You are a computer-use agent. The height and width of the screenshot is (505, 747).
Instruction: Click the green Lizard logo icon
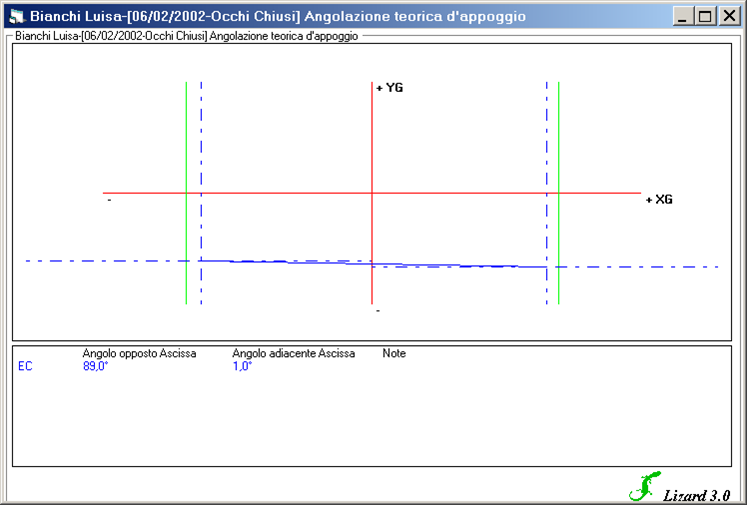[x=644, y=486]
